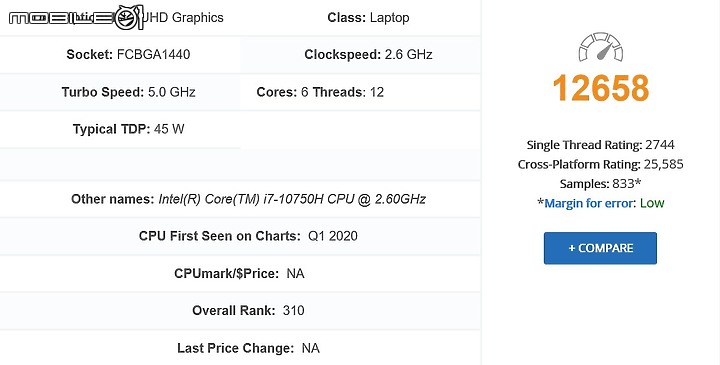Click the 12658 CPU mark score
The height and width of the screenshot is (365, 720).
point(601,88)
